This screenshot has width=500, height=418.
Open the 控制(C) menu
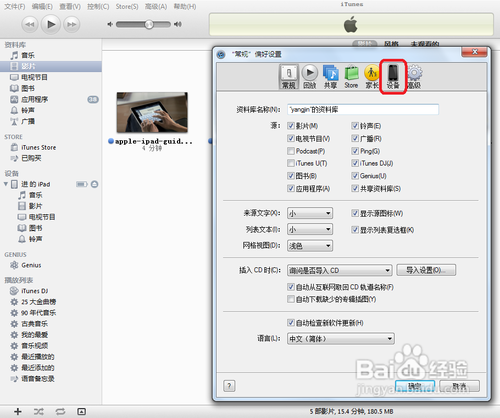(98, 7)
